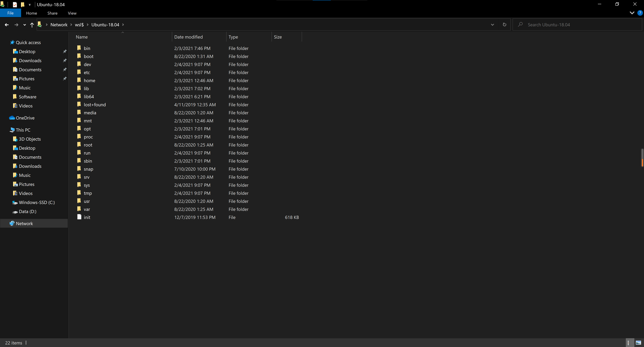Select the tmp folder icon

(x=79, y=193)
